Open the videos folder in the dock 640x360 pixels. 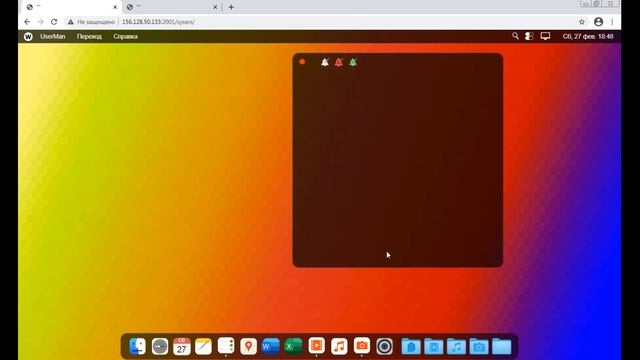click(433, 347)
